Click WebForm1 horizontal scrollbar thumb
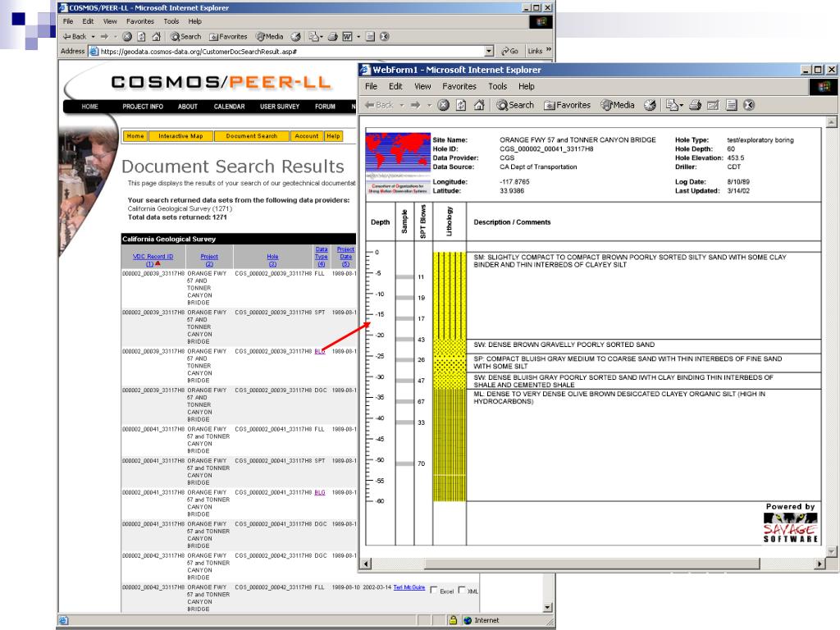Viewport: 840px width, 630px height. pos(592,564)
